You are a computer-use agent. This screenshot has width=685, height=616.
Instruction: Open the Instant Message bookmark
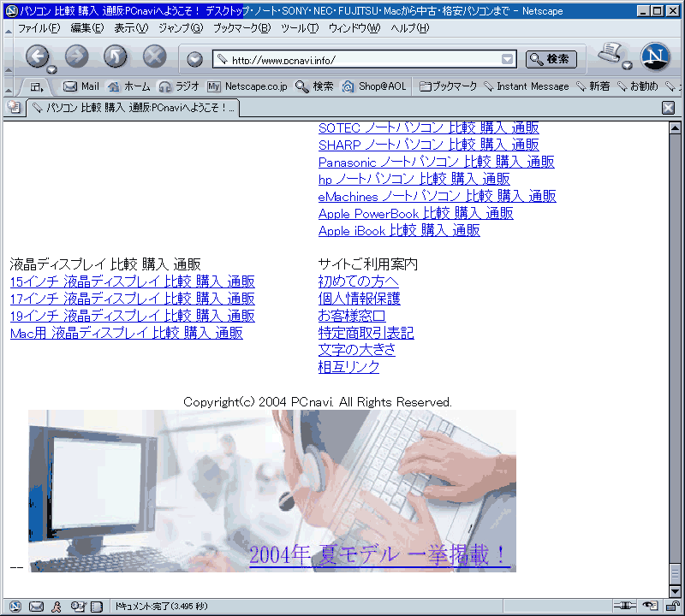(527, 86)
